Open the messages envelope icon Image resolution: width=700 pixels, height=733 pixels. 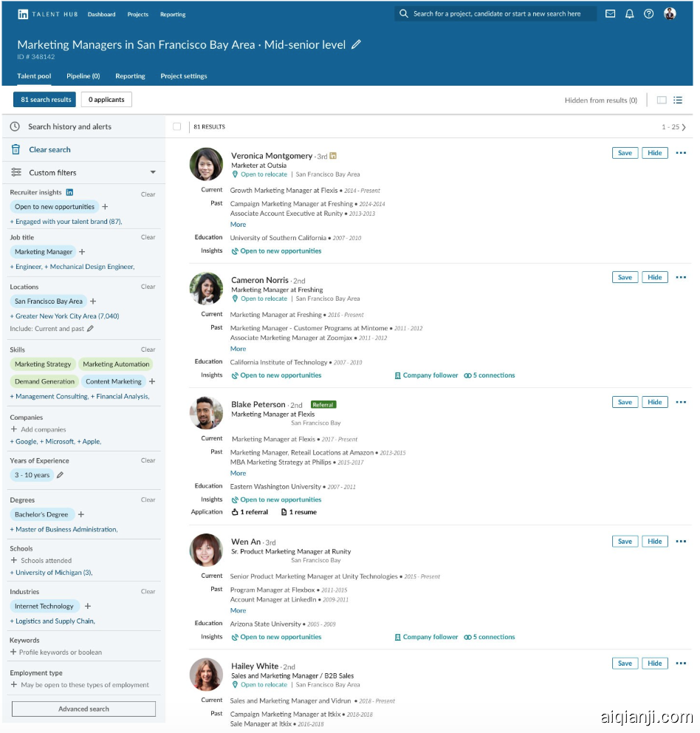(x=609, y=13)
